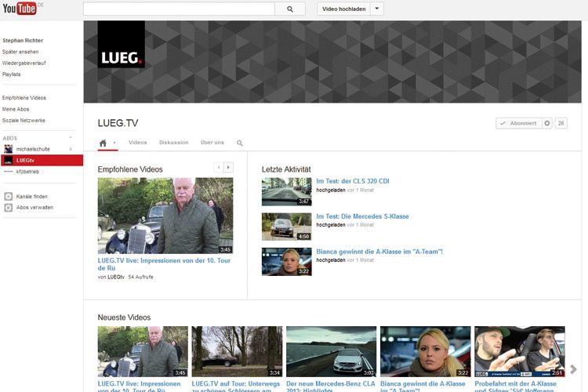Viewport: 588px width, 392px height.
Task: Open Im Test: der CLS 320 CDI link
Action: pyautogui.click(x=353, y=181)
